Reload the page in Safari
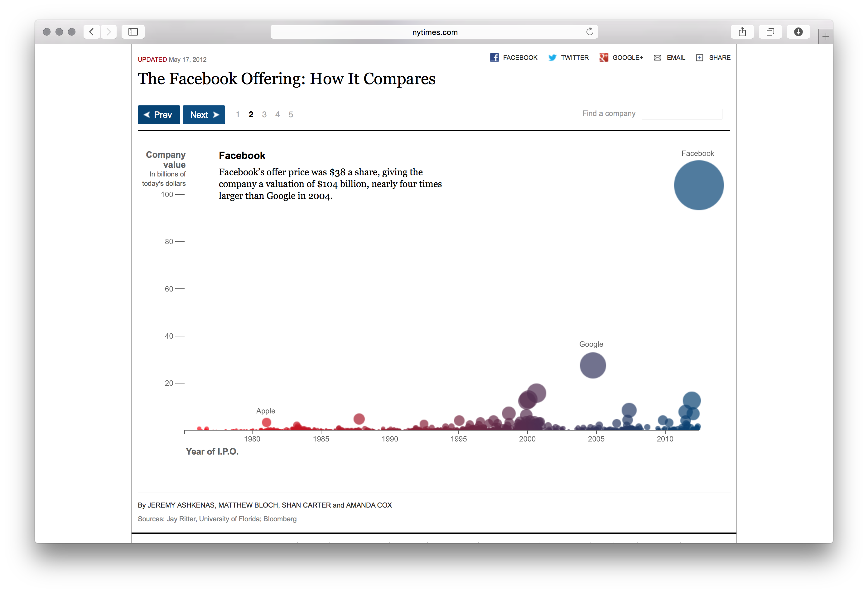 click(590, 32)
